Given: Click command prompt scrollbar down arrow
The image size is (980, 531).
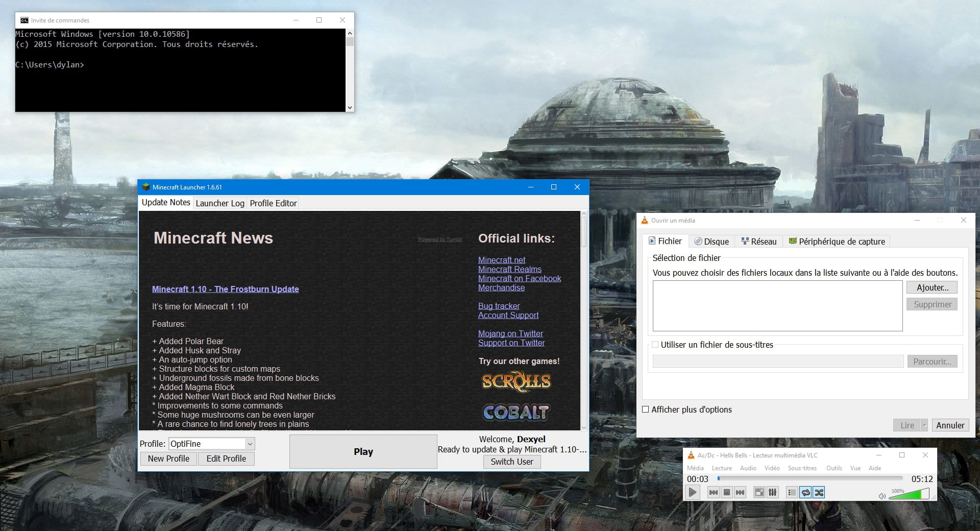Looking at the screenshot, I should pyautogui.click(x=350, y=107).
